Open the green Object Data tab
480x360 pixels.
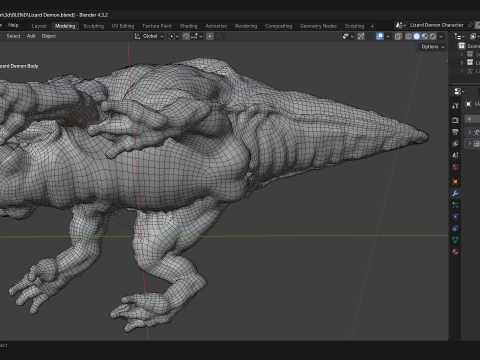[455, 240]
